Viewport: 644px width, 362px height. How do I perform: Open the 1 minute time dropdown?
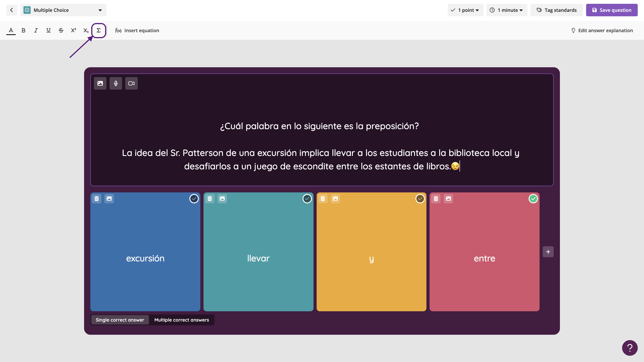click(x=507, y=10)
